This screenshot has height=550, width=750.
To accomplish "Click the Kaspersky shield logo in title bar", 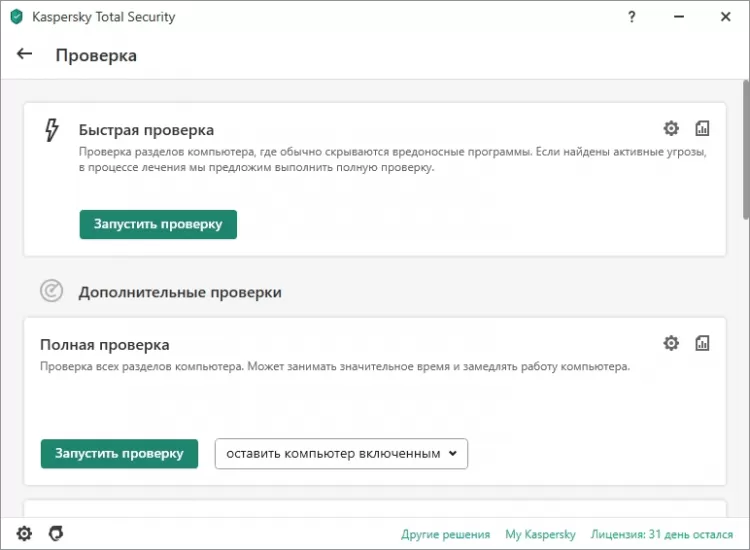I will pos(16,17).
